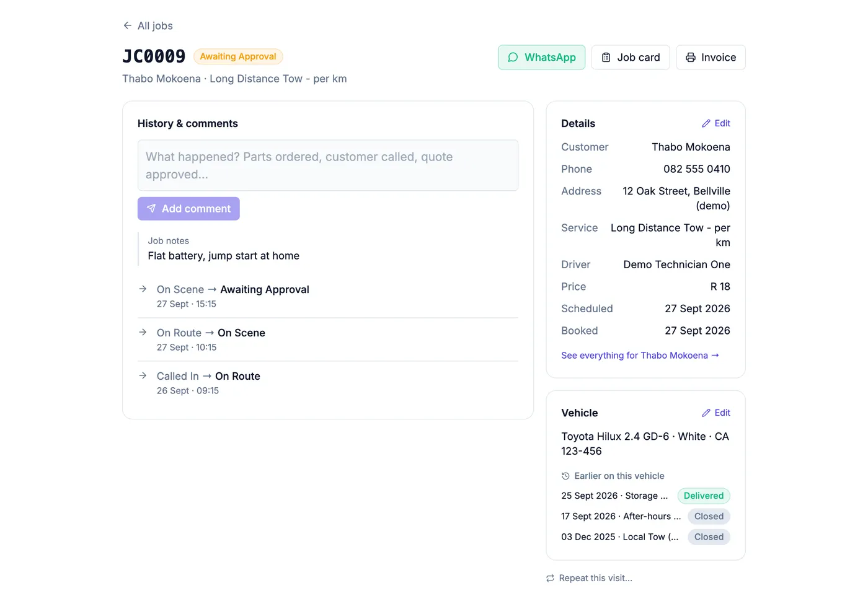Screen dimensions: 868x591
Task: Click the 27 Sept · 15:15 timestamp
Action: pyautogui.click(x=187, y=304)
